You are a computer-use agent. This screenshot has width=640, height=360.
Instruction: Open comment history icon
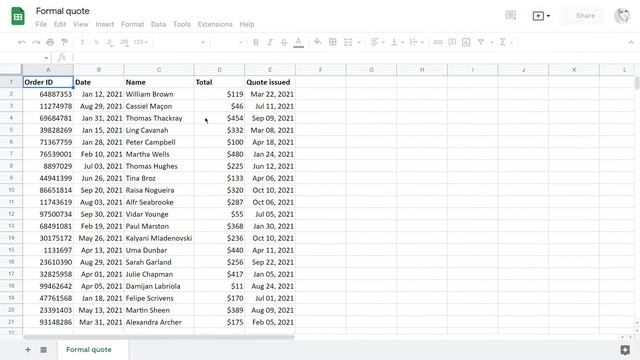(x=511, y=16)
